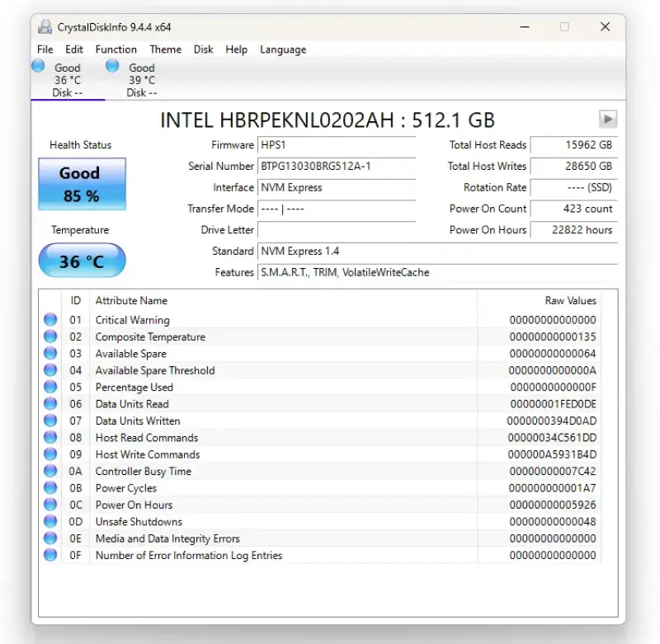The height and width of the screenshot is (644, 660).
Task: Click the next disk arrow button
Action: tap(608, 119)
